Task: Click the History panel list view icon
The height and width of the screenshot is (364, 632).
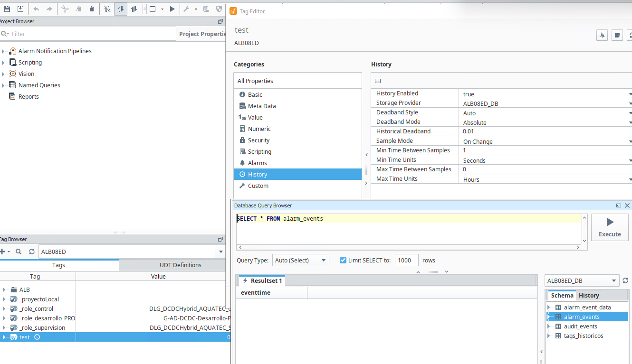Action: pos(378,81)
